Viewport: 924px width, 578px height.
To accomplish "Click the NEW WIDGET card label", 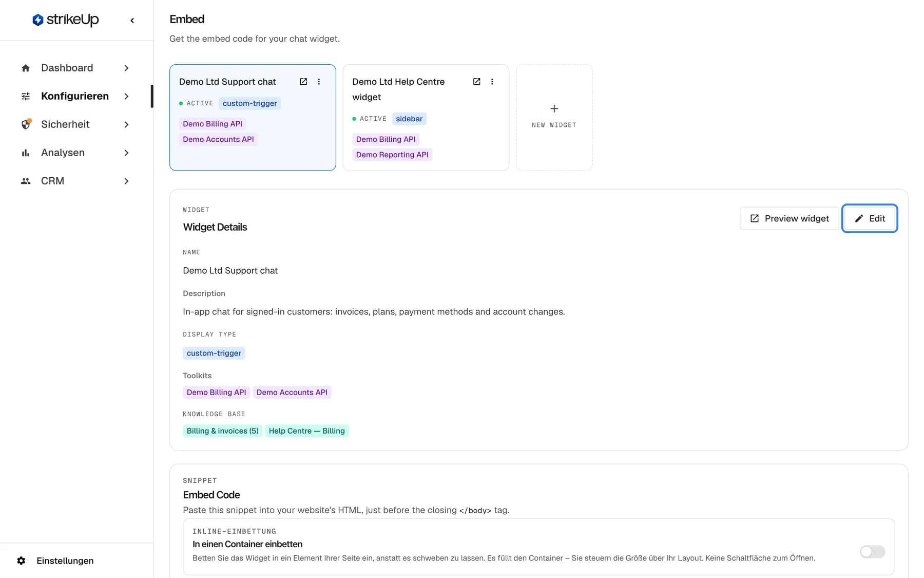I will click(x=554, y=125).
